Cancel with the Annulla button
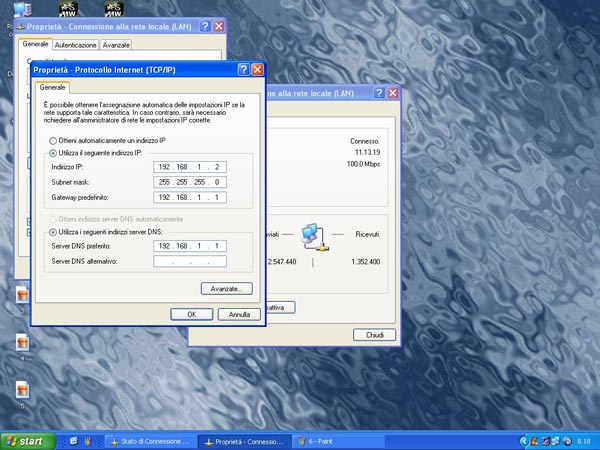Image resolution: width=600 pixels, height=450 pixels. [x=239, y=315]
